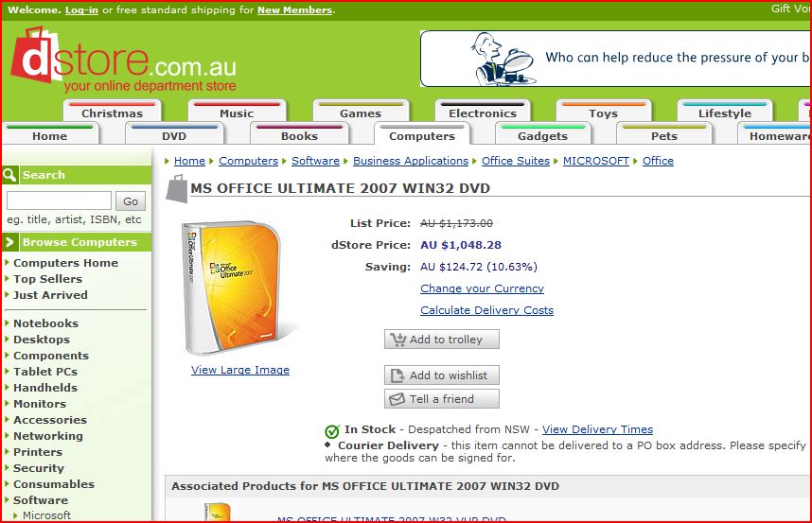Click the Software breadcrumb link
This screenshot has height=523, width=812.
[315, 161]
